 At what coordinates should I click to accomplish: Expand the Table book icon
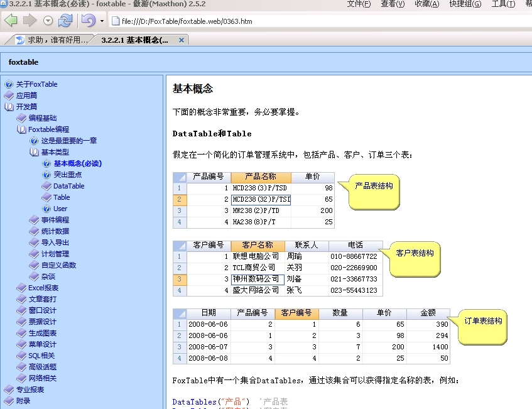click(46, 197)
